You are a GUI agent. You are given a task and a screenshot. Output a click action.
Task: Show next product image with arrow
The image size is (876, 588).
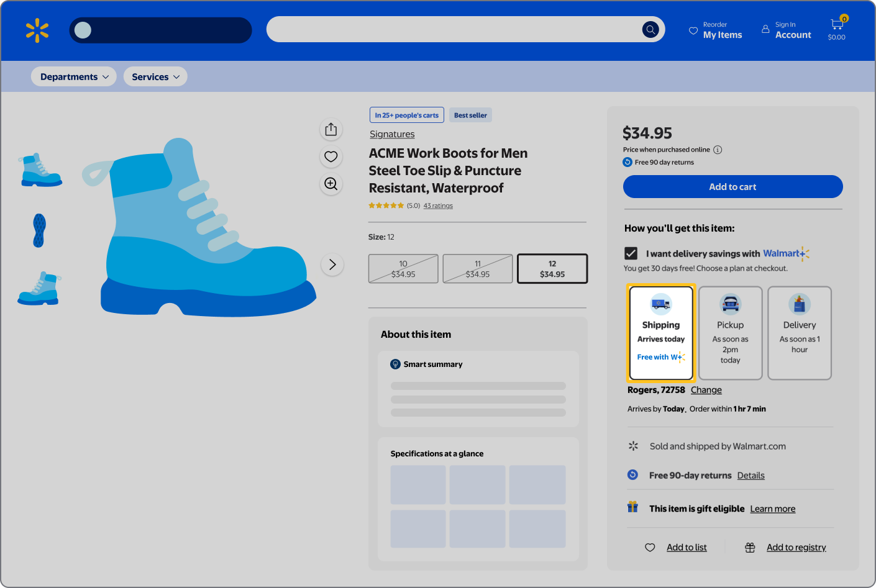(332, 265)
